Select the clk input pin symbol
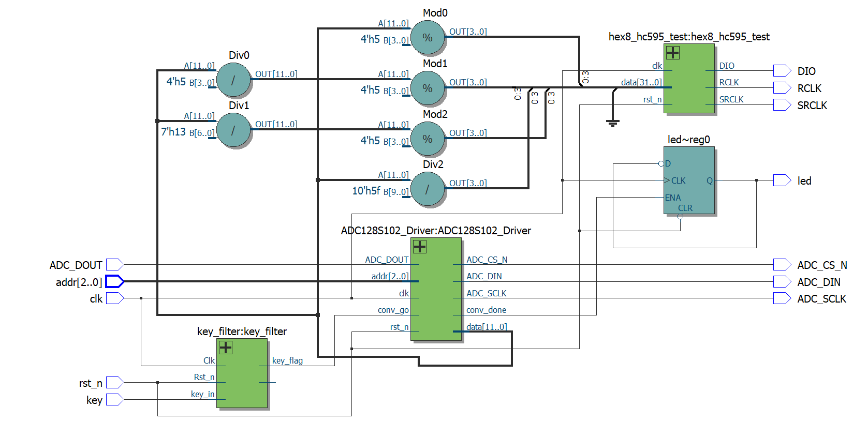This screenshot has width=868, height=422. point(115,298)
